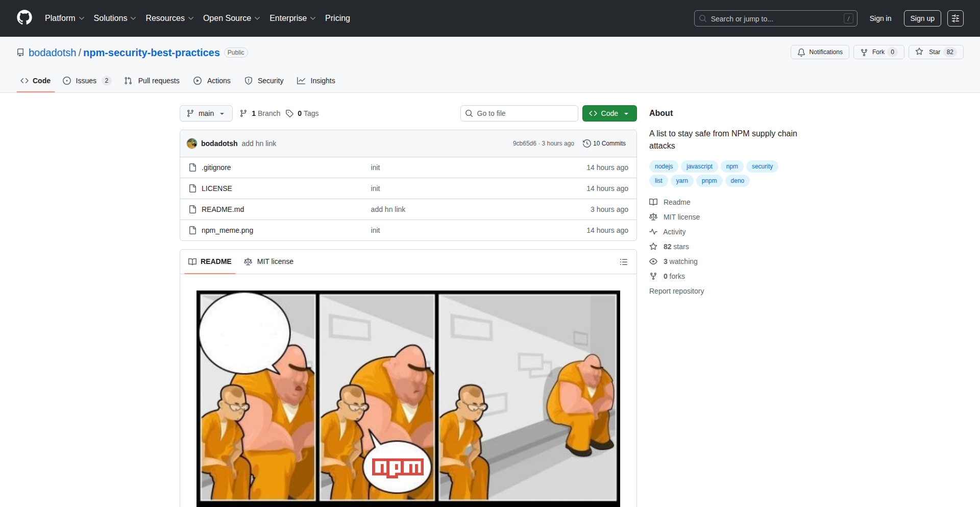Fork the repository

click(878, 52)
